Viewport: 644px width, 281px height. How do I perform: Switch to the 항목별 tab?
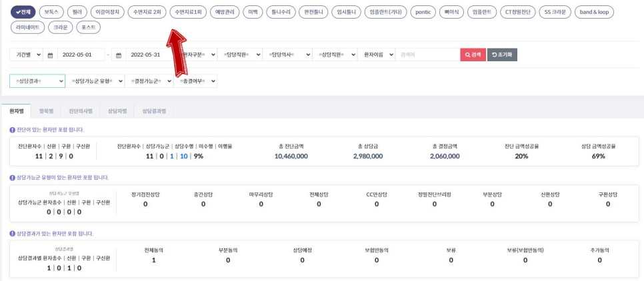(x=46, y=111)
